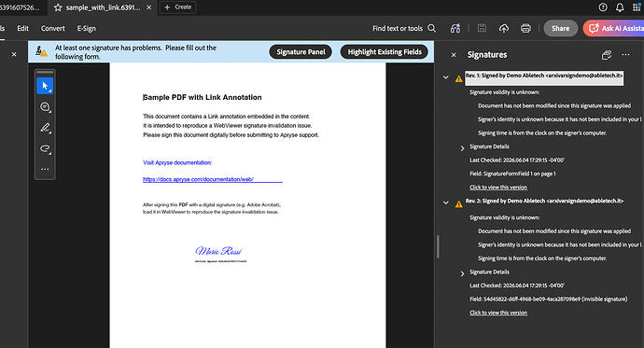The image size is (644, 348).
Task: Click Rev. 2 'Signing time is from the clock' line
Action: click(x=542, y=258)
